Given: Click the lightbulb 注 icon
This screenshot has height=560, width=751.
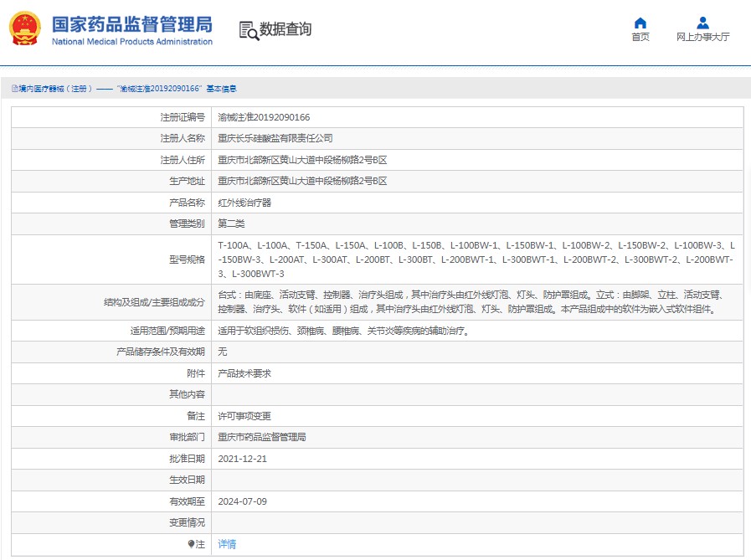Looking at the screenshot, I should 191,544.
